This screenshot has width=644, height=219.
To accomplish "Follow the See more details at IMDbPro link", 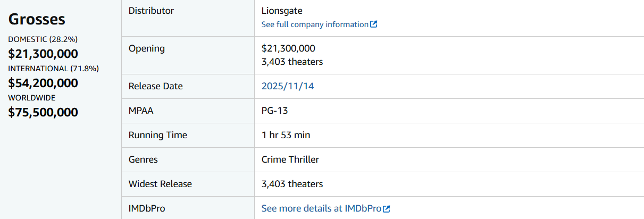I will pos(321,209).
